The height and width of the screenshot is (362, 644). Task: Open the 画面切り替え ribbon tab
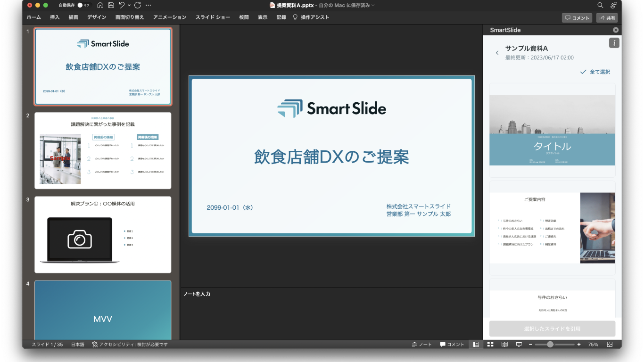tap(130, 17)
